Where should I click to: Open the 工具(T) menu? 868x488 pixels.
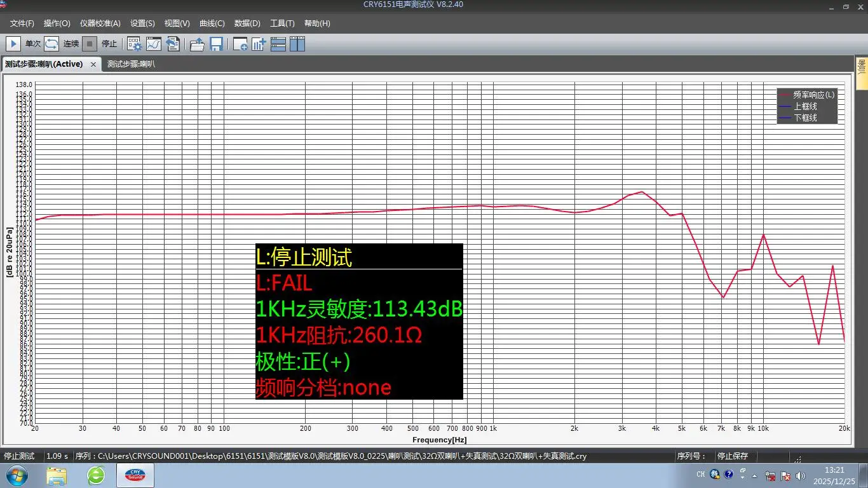[282, 24]
